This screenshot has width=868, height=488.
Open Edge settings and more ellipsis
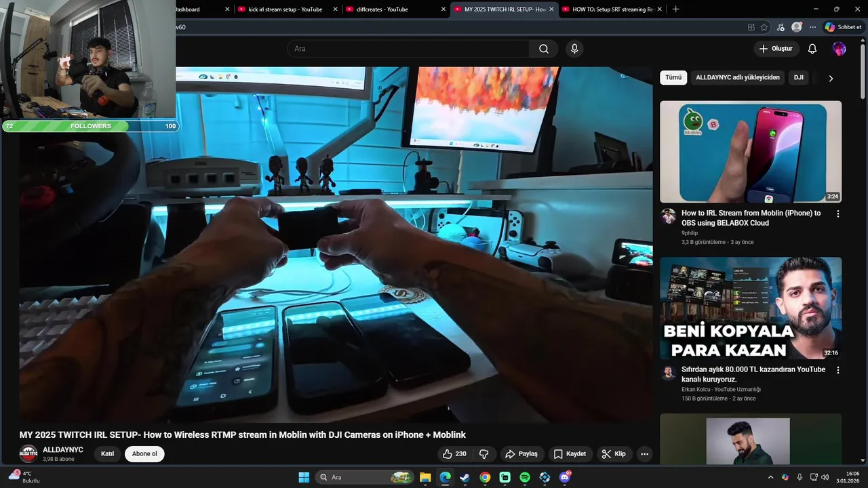point(812,27)
